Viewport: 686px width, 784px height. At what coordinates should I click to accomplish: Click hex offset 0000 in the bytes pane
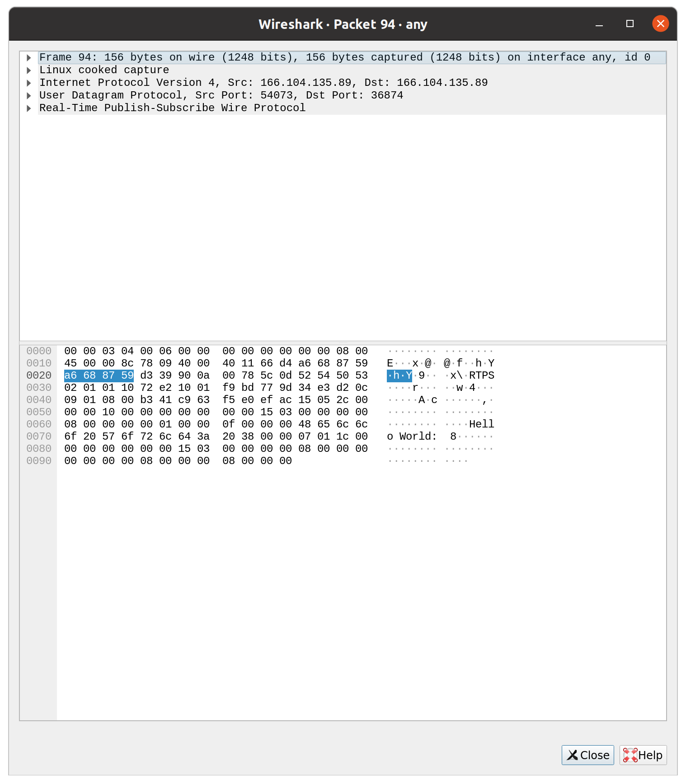coord(39,351)
